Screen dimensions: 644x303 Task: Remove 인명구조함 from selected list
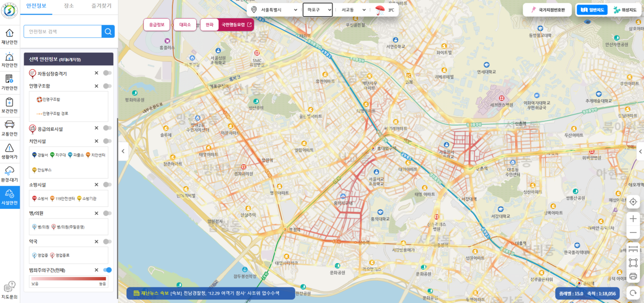click(97, 86)
